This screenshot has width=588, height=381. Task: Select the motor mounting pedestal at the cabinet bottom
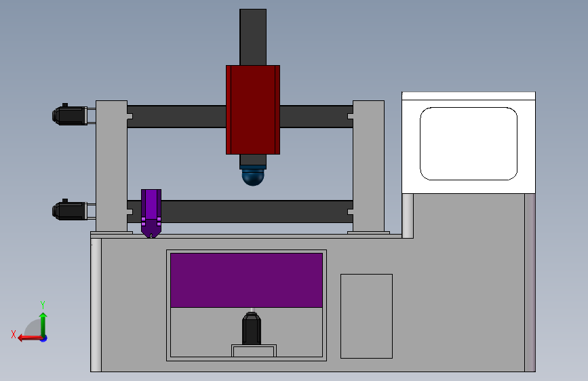click(254, 350)
